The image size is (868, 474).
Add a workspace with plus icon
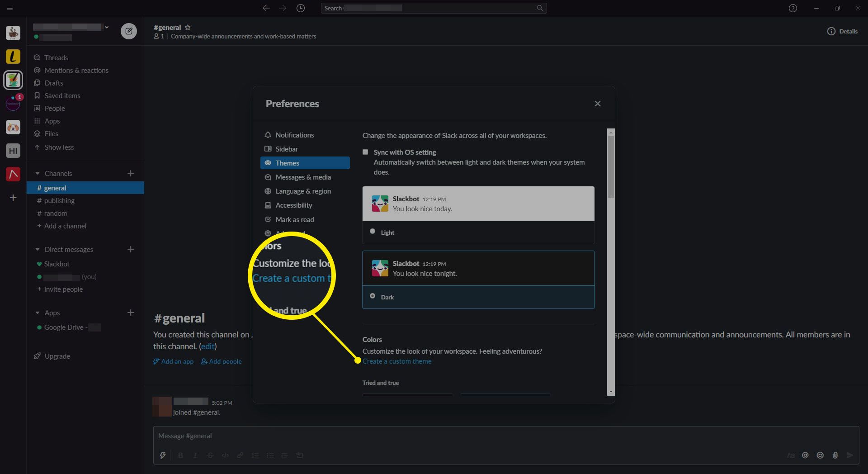point(13,198)
